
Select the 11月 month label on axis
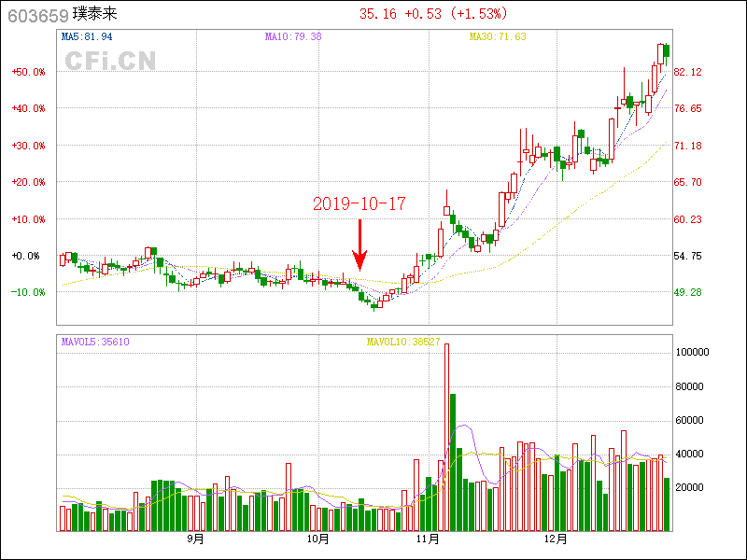428,539
